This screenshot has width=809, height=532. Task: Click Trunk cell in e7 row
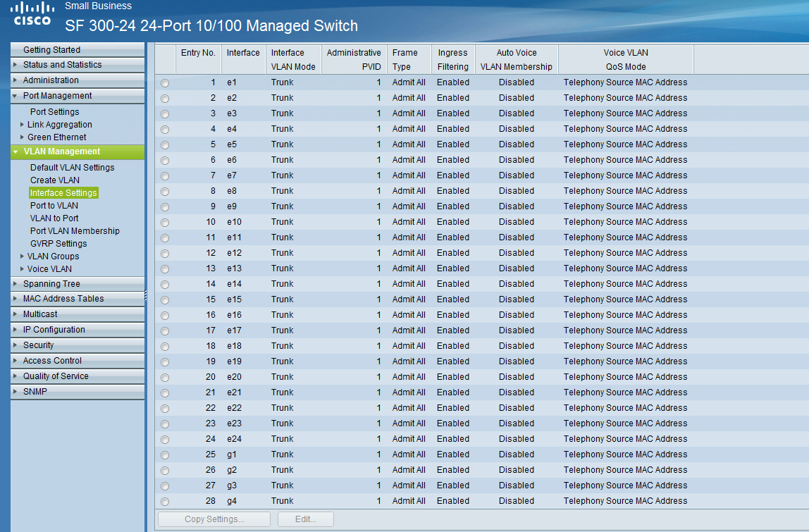point(282,175)
